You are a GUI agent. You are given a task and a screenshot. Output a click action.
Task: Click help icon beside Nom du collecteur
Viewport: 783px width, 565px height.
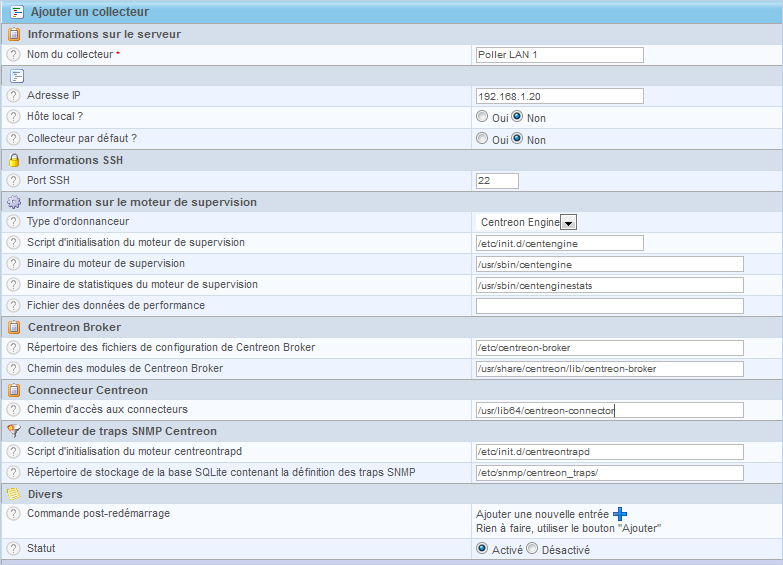click(x=13, y=54)
